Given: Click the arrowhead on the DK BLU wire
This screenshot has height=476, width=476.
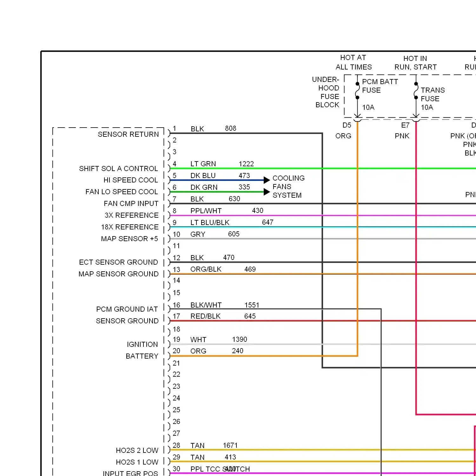Looking at the screenshot, I should coord(267,180).
